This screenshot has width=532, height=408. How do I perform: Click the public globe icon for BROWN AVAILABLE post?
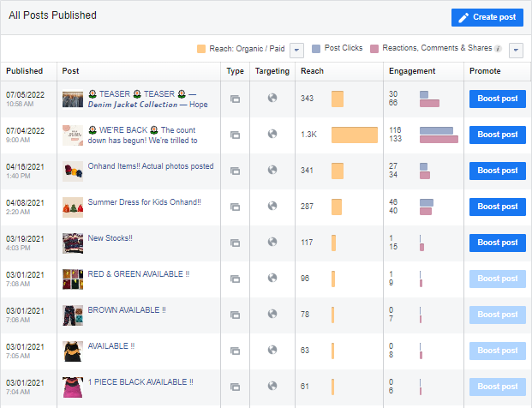click(x=272, y=314)
